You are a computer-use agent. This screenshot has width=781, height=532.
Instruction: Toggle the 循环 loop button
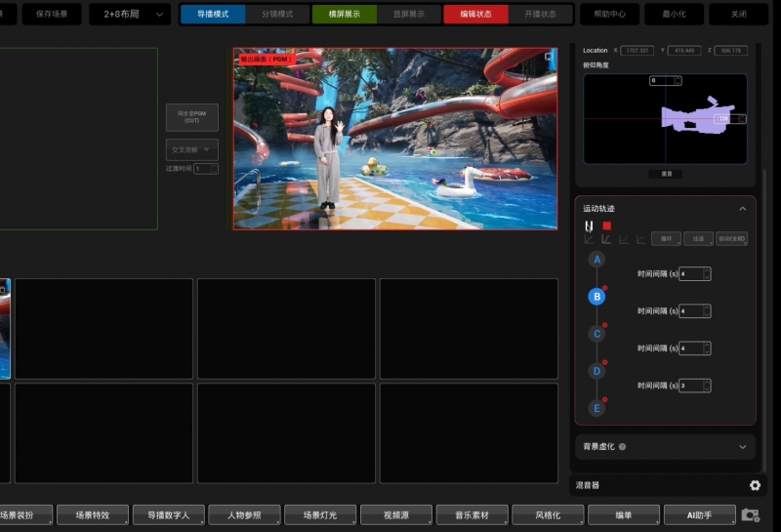pyautogui.click(x=666, y=239)
